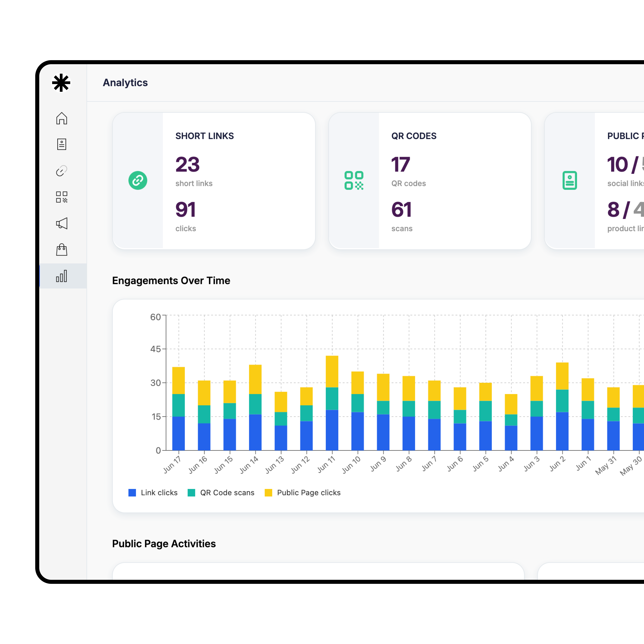Open QR codes section from sidebar

(62, 197)
